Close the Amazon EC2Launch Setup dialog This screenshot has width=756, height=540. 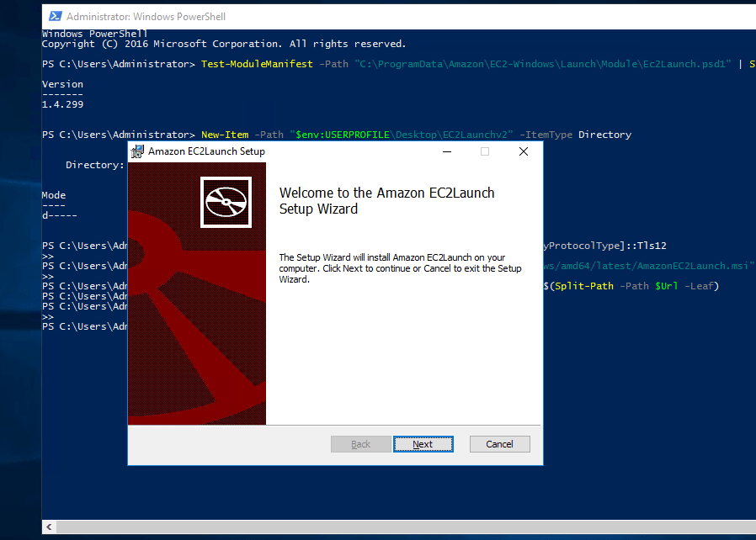pyautogui.click(x=523, y=151)
